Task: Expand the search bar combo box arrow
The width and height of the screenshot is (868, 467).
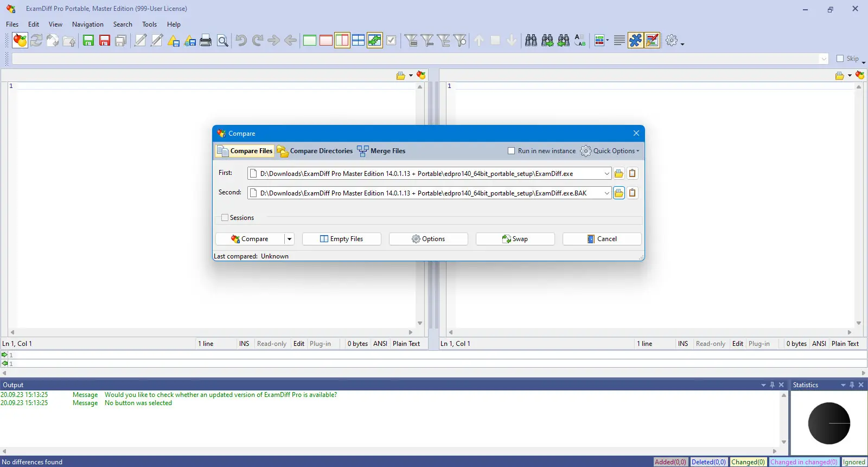Action: coord(824,59)
